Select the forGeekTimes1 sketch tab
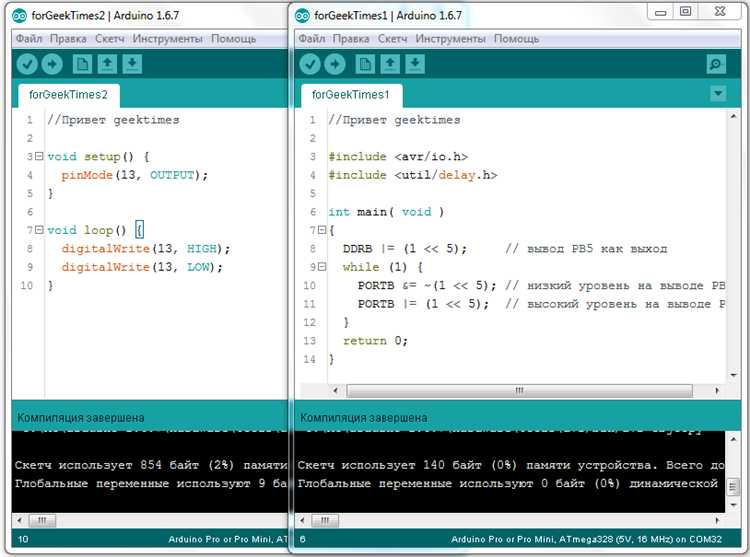This screenshot has width=750, height=557. pyautogui.click(x=351, y=95)
